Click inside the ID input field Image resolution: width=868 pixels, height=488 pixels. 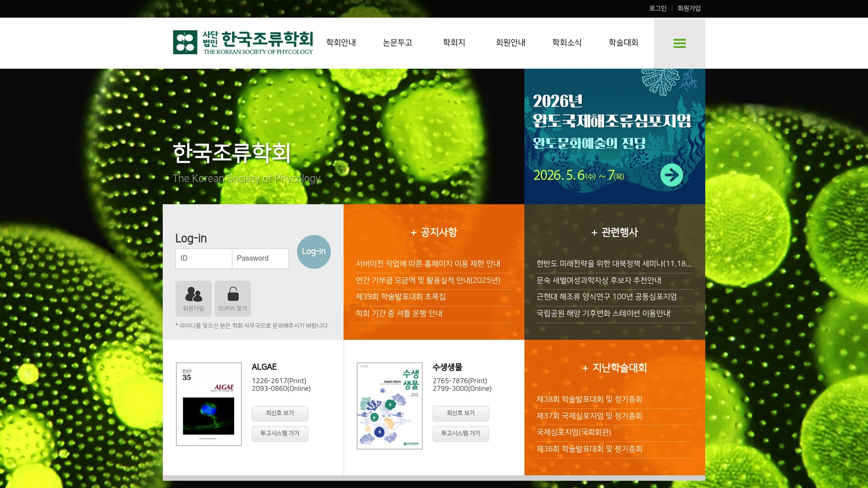pyautogui.click(x=204, y=258)
